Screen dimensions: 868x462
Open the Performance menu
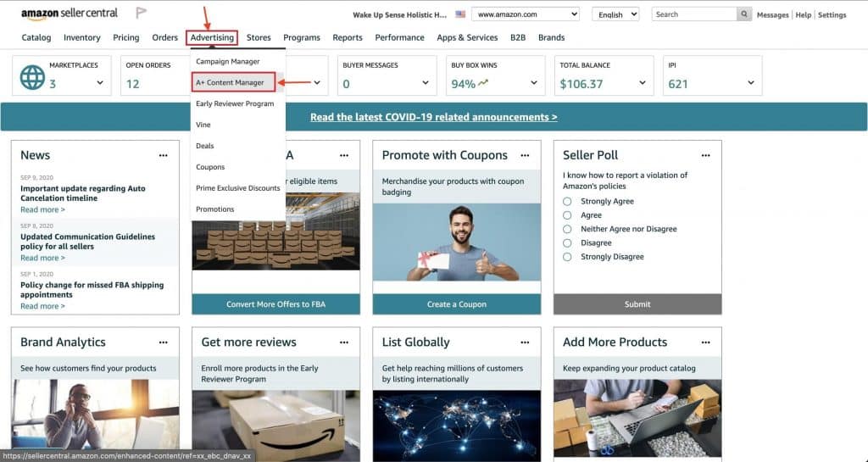click(400, 37)
